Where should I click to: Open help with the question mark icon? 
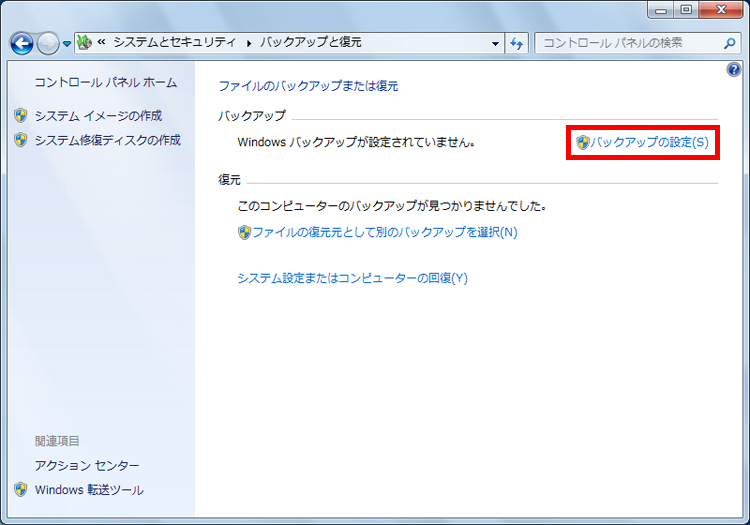733,70
